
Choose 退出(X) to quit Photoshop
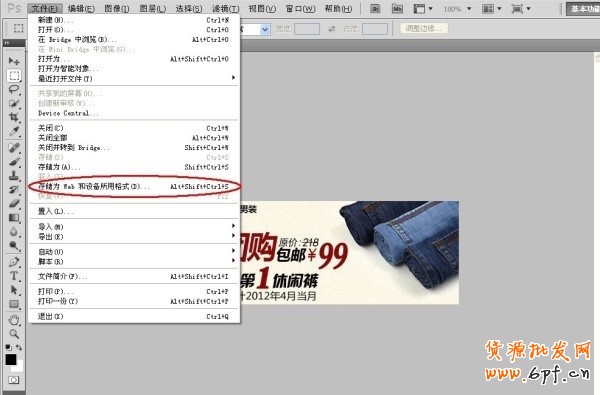134,316
